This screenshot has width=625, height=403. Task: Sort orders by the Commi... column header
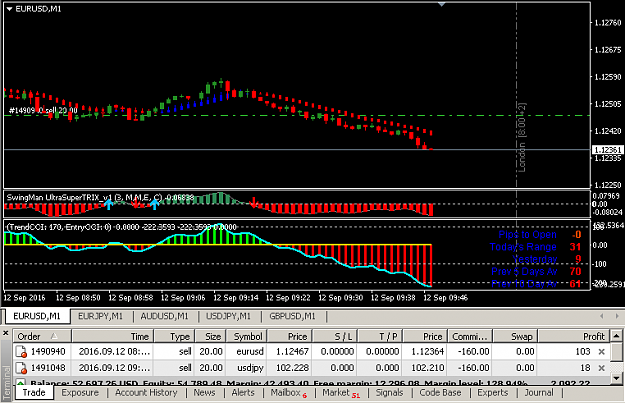(470, 336)
